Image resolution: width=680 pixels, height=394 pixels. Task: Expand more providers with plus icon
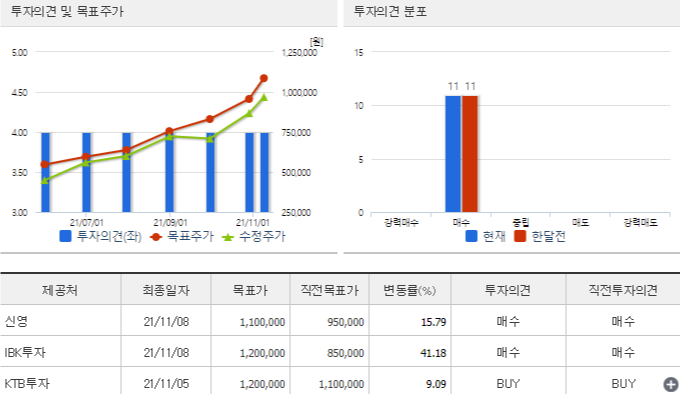(670, 384)
